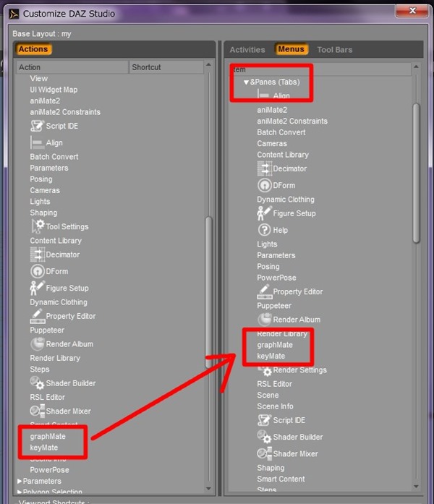434x504 pixels.
Task: Click the Script IDE icon in Actions list
Action: 37,126
